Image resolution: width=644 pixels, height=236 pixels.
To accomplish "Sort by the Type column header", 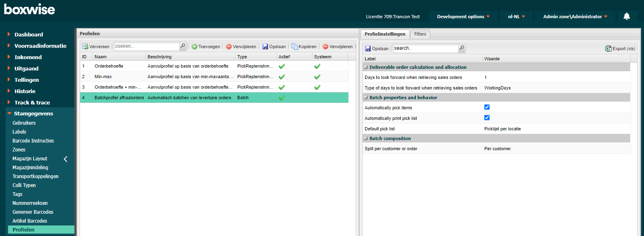I will pyautogui.click(x=256, y=57).
